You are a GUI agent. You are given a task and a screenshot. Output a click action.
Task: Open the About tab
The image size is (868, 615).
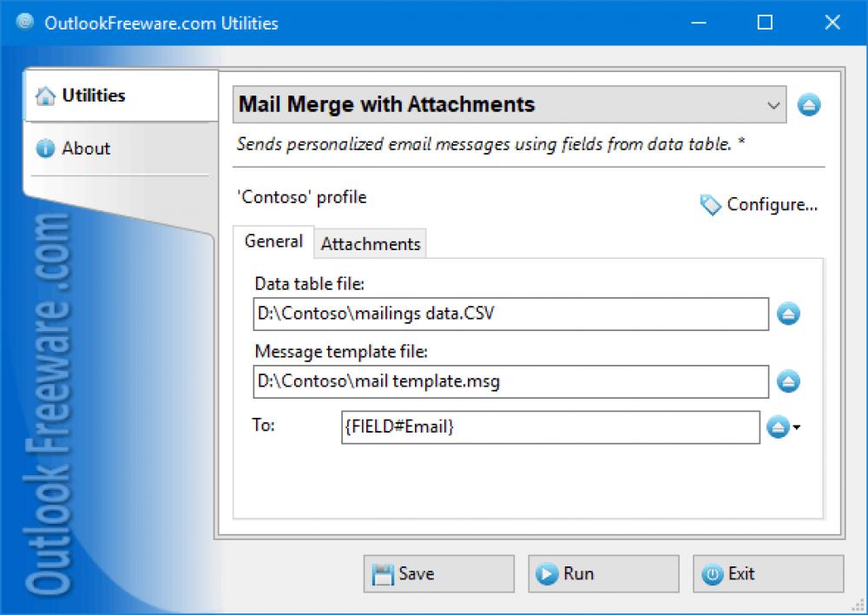86,149
